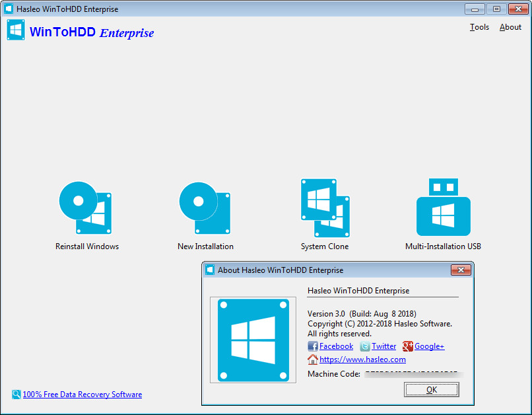The image size is (532, 415).
Task: Click the Hasleo WinToHDD Enterprise heading in dialog
Action: tap(358, 291)
